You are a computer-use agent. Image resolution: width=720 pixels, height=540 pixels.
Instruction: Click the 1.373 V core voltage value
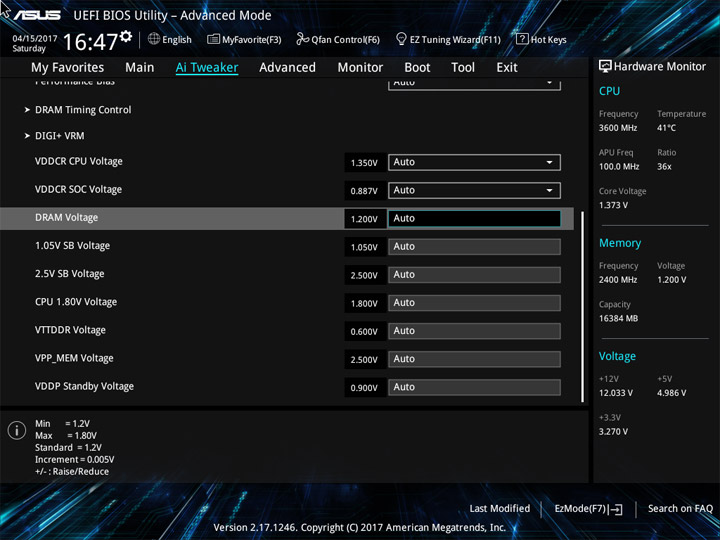tap(613, 205)
